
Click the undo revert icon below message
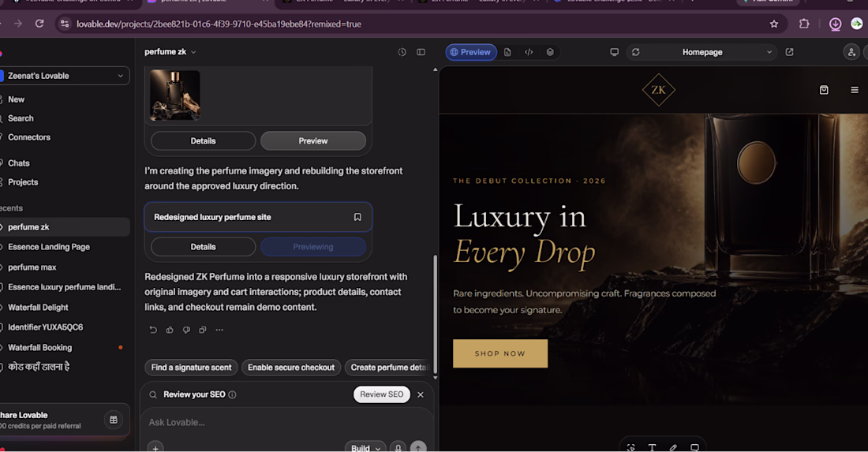pos(153,330)
